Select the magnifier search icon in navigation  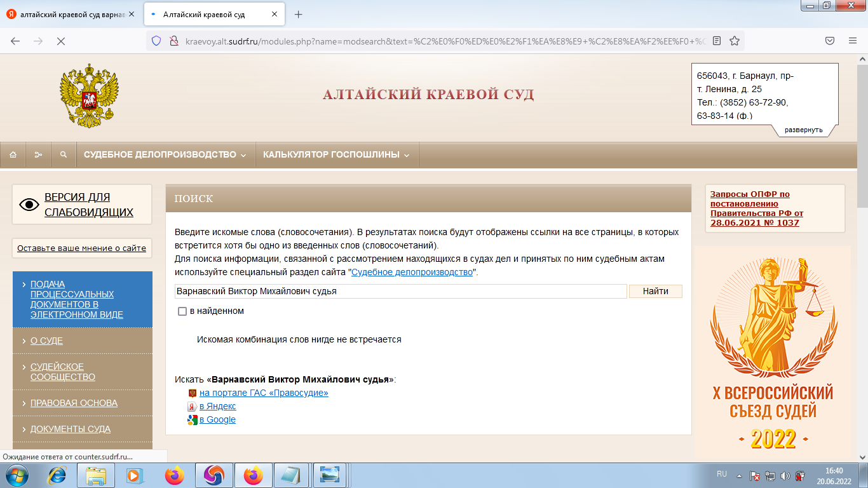pos(64,154)
